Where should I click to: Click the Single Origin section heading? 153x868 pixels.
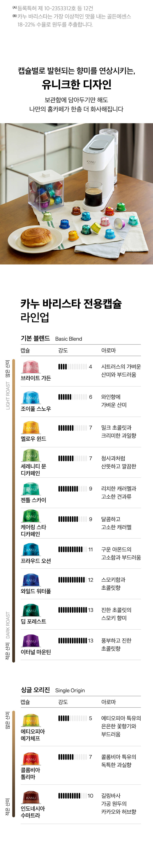point(53,690)
